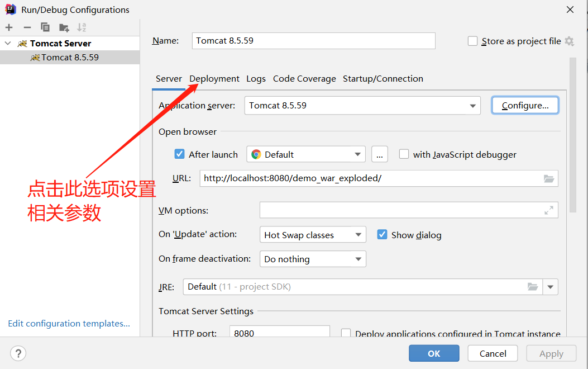Expand the VM options field
The image size is (588, 369).
[x=548, y=211]
